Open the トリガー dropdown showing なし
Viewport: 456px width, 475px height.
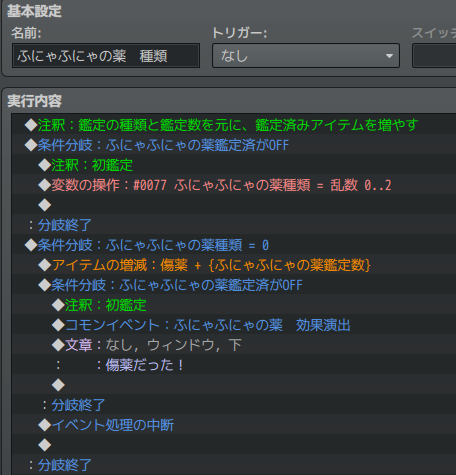[x=306, y=56]
